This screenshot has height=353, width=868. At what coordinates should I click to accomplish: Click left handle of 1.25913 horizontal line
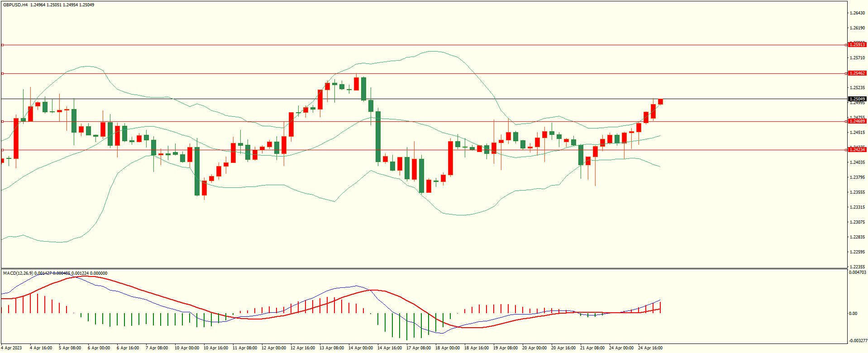pyautogui.click(x=2, y=45)
